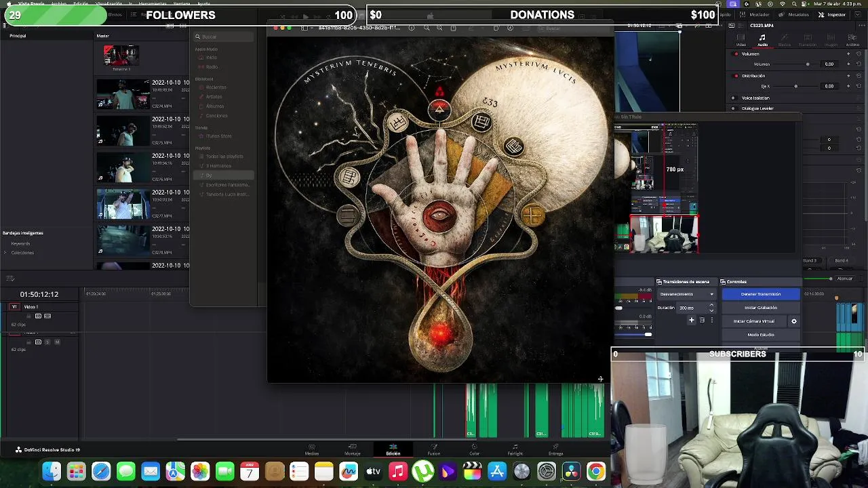
Task: Open the Fusion page
Action: [434, 450]
